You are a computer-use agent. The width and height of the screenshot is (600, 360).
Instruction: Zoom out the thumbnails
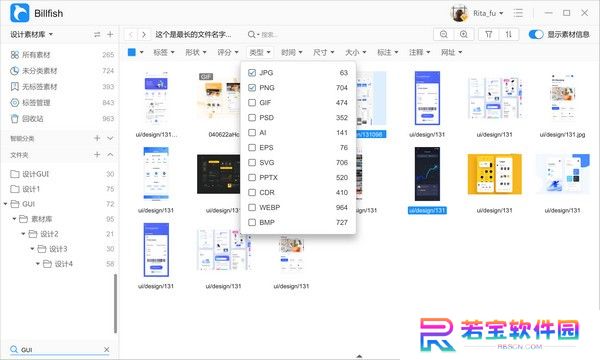pos(443,34)
